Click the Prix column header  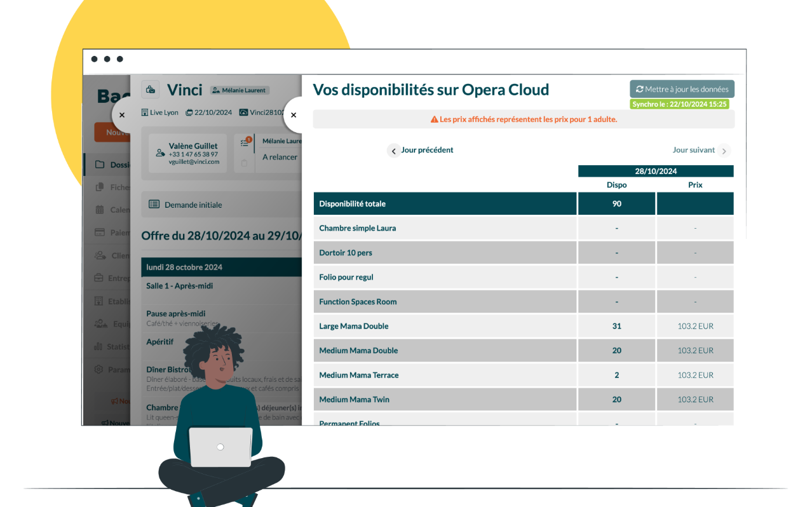[695, 185]
